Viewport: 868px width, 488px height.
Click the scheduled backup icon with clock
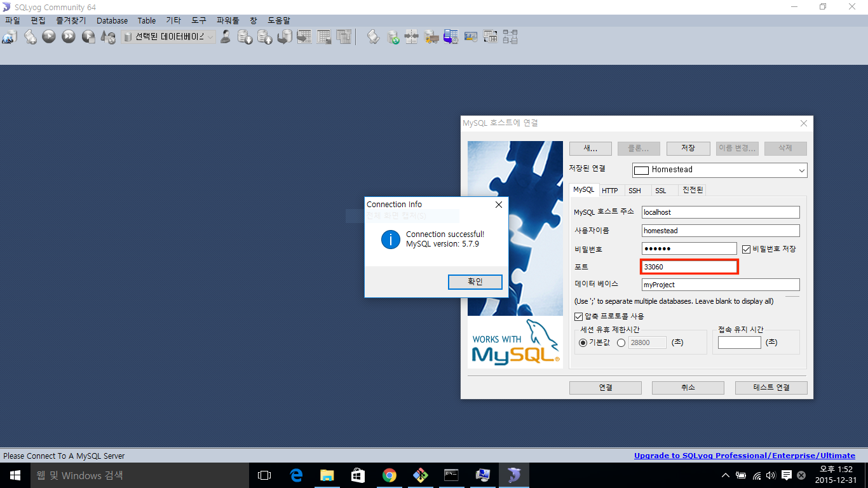[451, 37]
